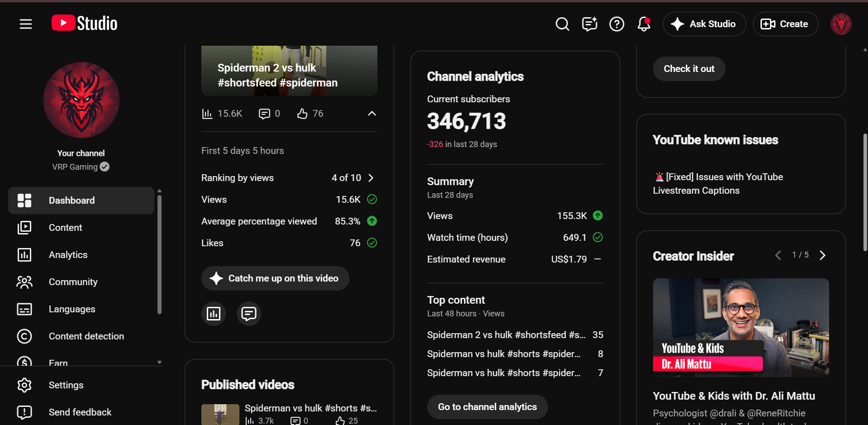
Task: Click the Settings gear icon
Action: 24,385
